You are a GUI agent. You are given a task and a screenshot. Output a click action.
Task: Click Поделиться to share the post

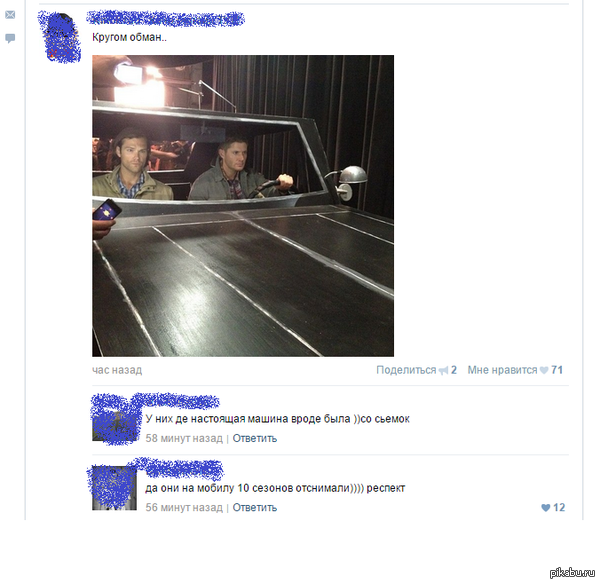406,370
